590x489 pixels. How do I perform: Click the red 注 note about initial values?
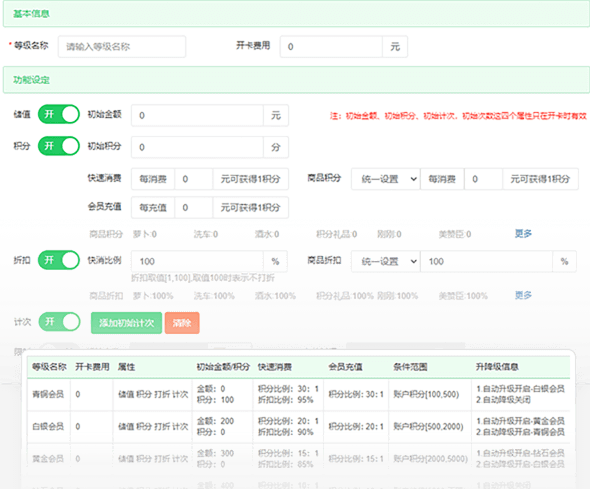(x=458, y=116)
